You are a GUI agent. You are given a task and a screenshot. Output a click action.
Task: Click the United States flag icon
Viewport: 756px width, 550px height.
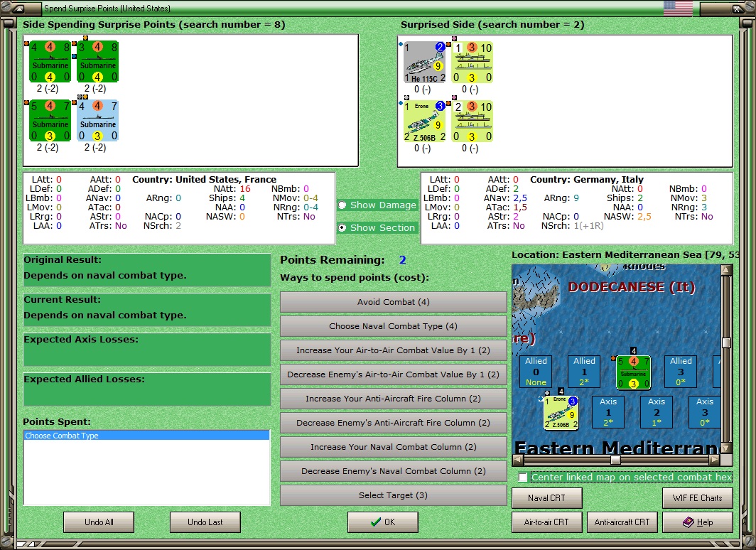coord(678,9)
